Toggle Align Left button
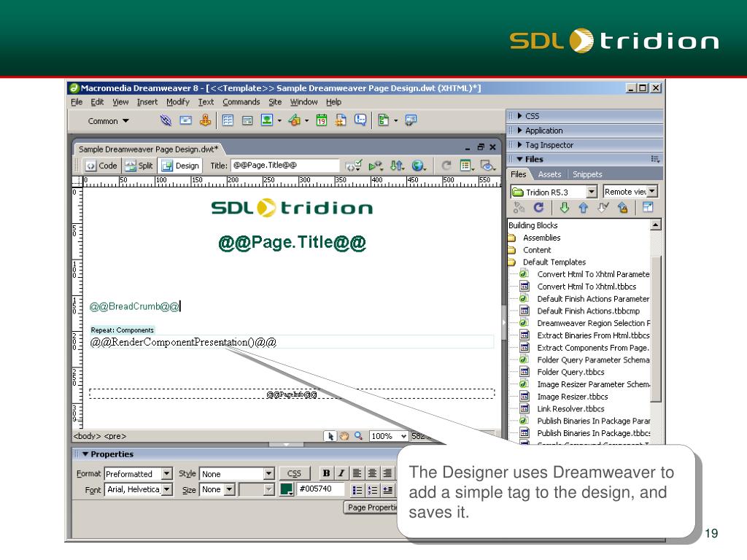This screenshot has height=560, width=747. [357, 473]
